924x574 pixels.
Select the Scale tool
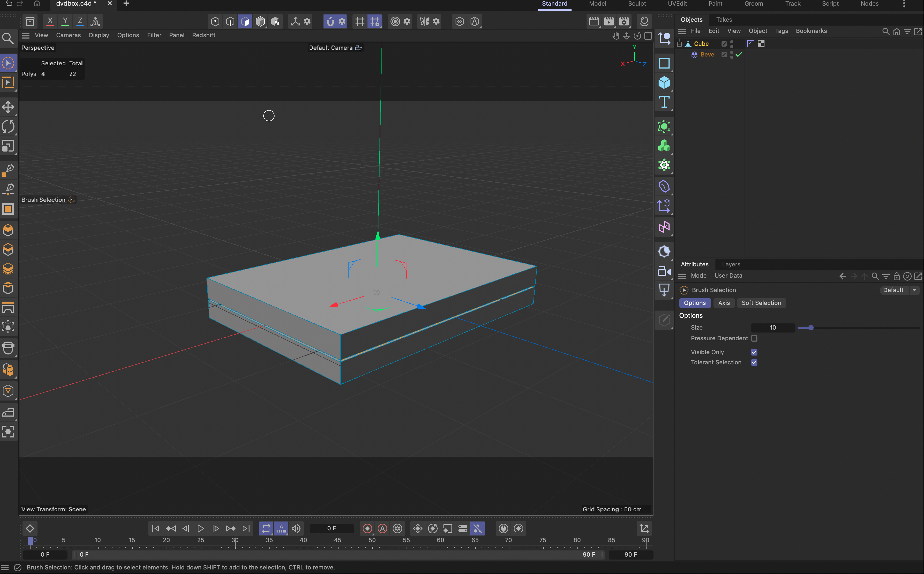click(x=8, y=146)
